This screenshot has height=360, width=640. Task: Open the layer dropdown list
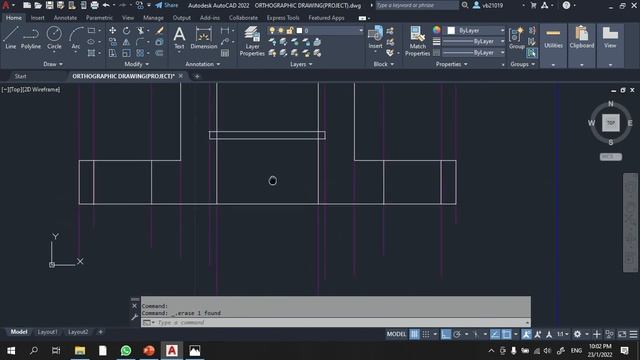315,31
